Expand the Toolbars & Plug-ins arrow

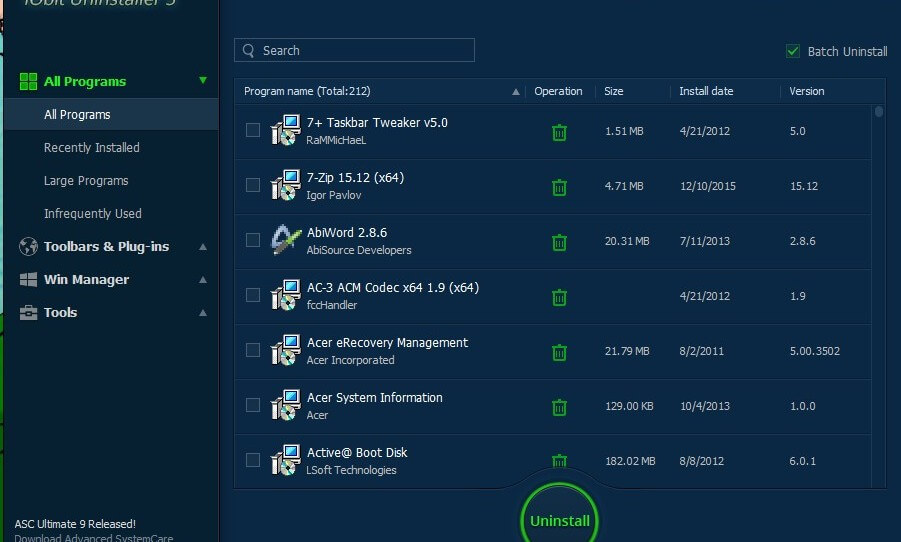(203, 247)
